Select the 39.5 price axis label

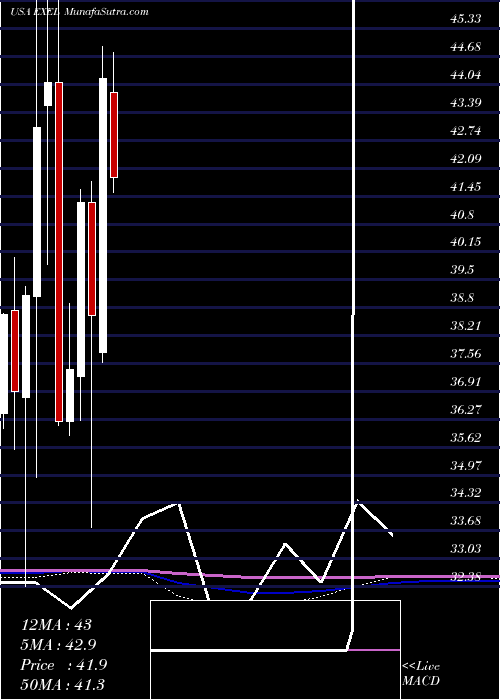[462, 270]
